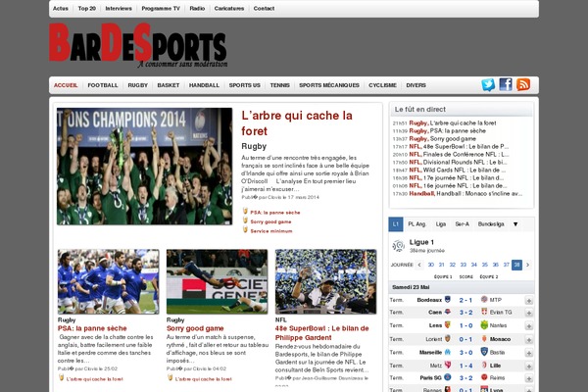Open the ACCUEIL home menu item
This screenshot has width=588, height=392.
tap(66, 85)
